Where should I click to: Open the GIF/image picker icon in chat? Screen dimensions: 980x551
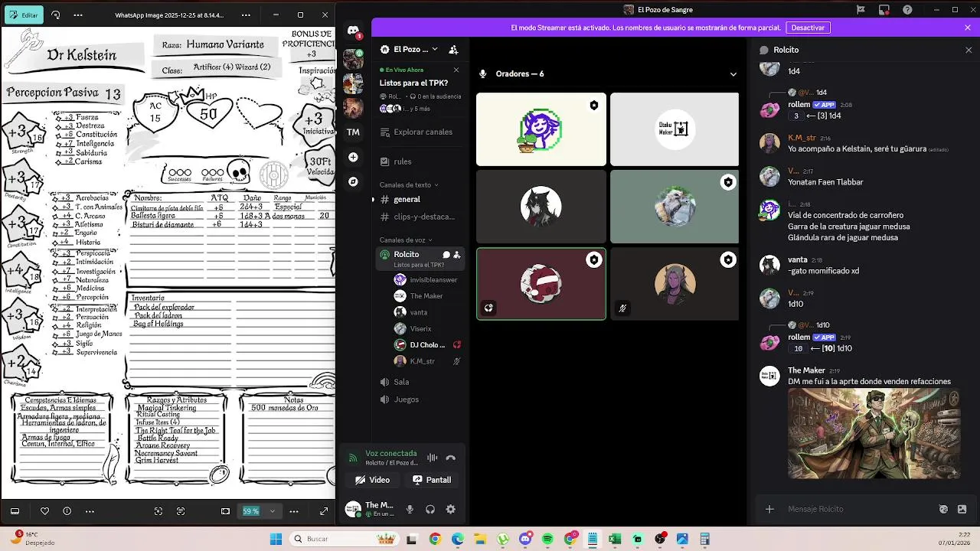[x=962, y=509]
